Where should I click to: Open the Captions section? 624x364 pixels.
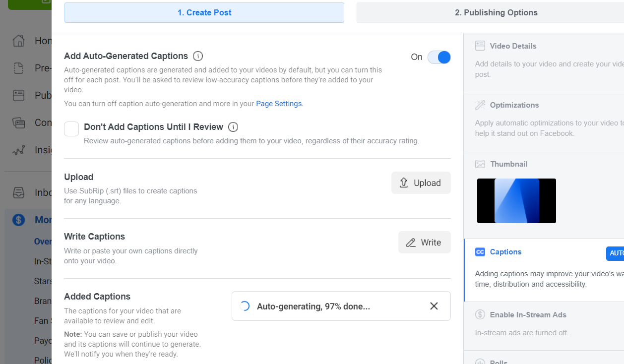[x=544, y=270]
